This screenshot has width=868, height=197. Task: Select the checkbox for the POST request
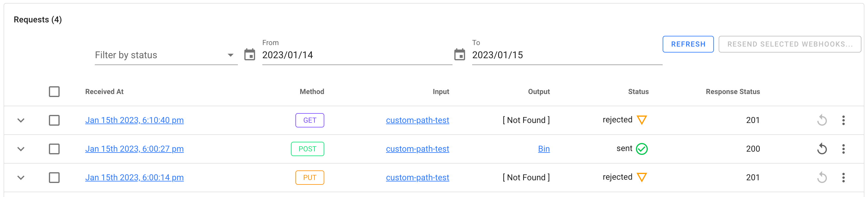(54, 149)
